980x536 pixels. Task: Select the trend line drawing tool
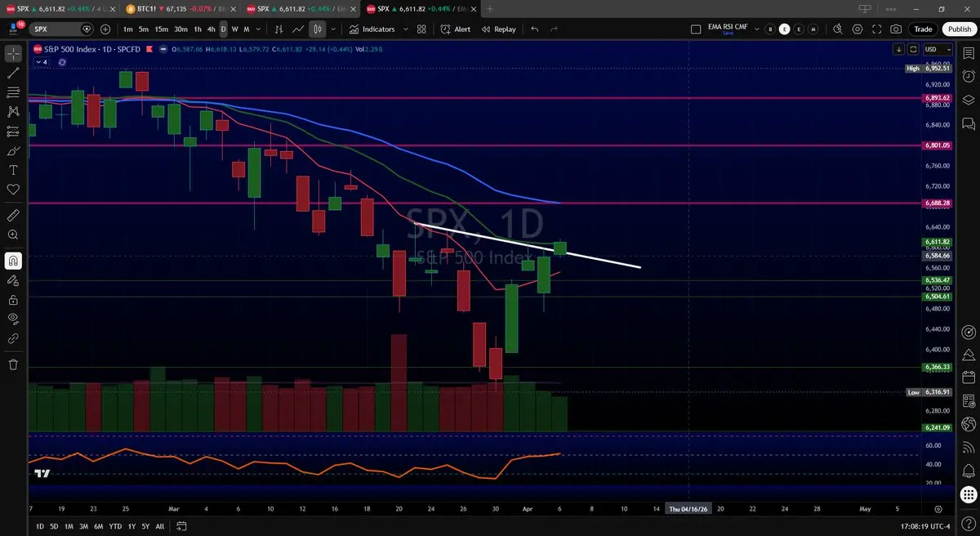tap(13, 73)
